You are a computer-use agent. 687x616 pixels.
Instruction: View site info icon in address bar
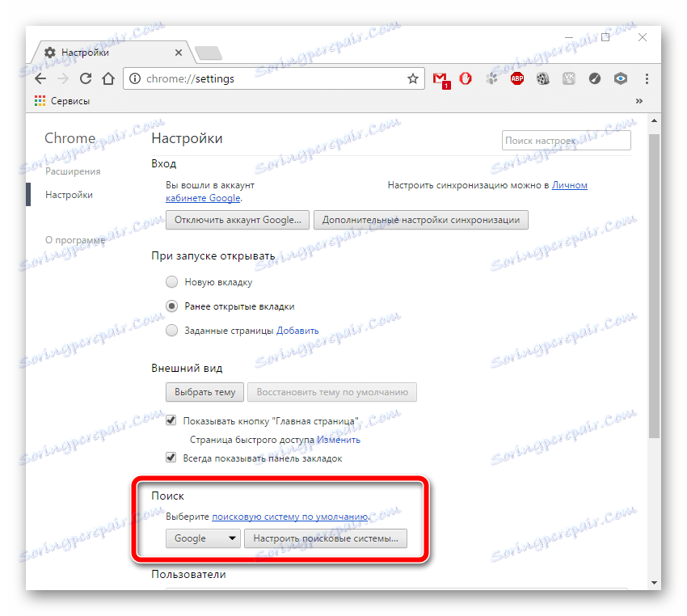[x=135, y=79]
